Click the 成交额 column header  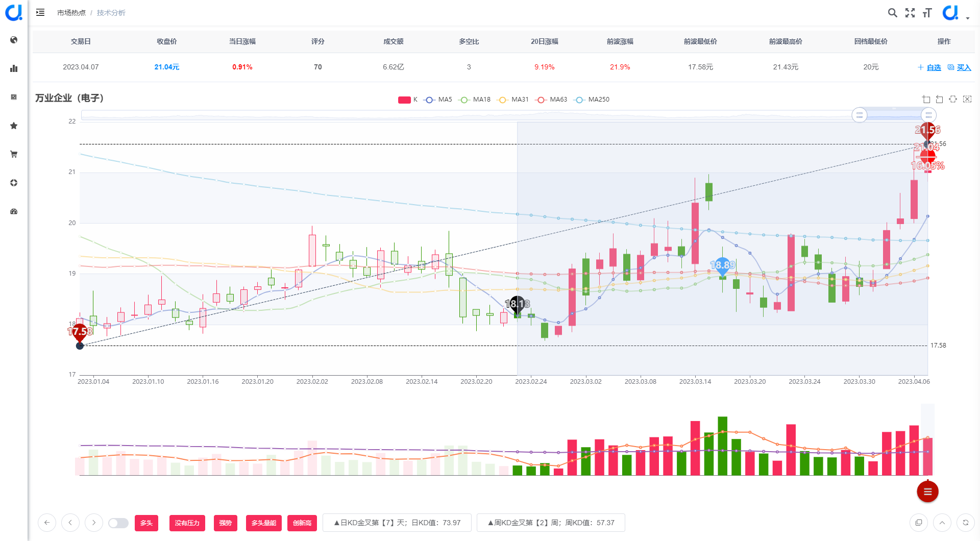pyautogui.click(x=394, y=41)
